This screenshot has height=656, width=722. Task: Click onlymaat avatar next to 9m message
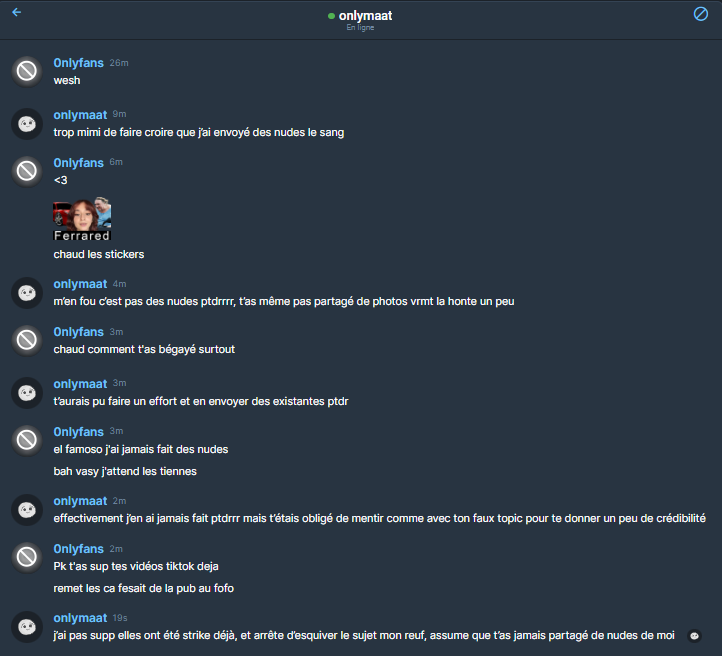pyautogui.click(x=27, y=123)
